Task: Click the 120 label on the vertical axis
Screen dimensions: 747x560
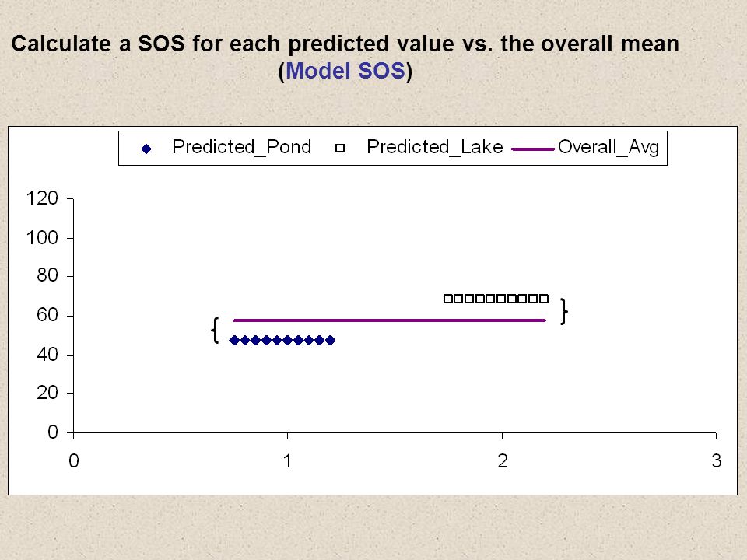Action: (x=42, y=198)
